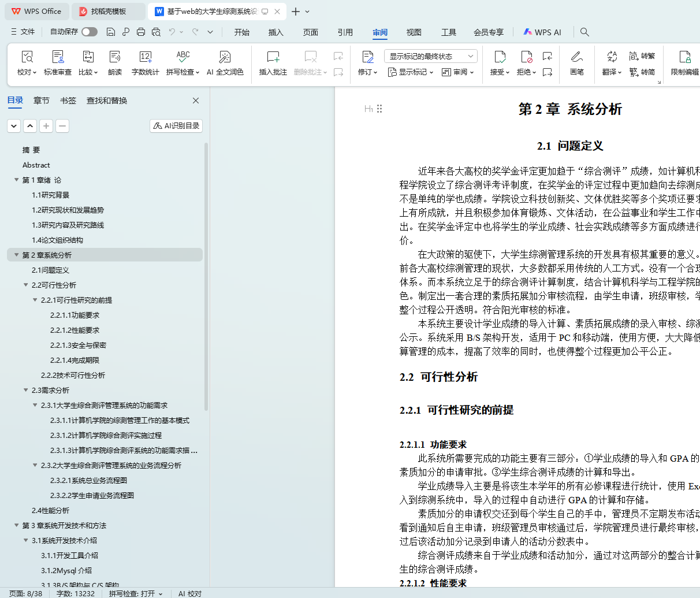Collapse the 2.3需求分析 outline section
Image resolution: width=700 pixels, height=598 pixels.
[26, 390]
